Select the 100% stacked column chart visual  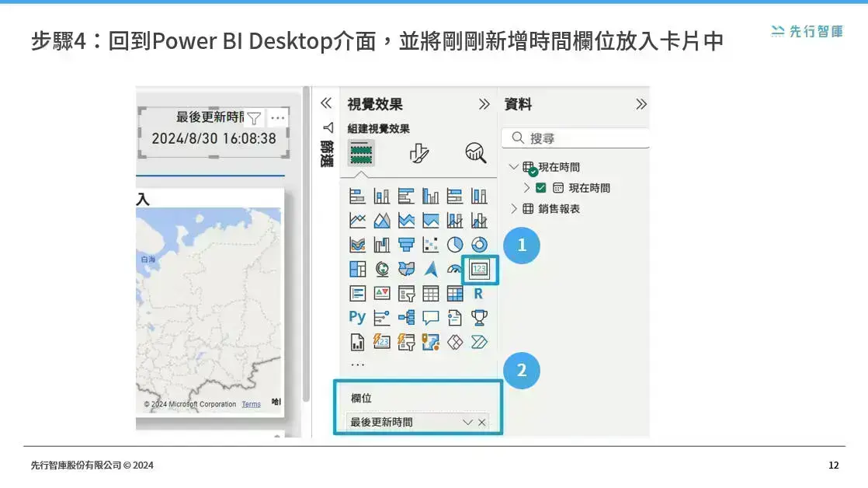point(479,196)
